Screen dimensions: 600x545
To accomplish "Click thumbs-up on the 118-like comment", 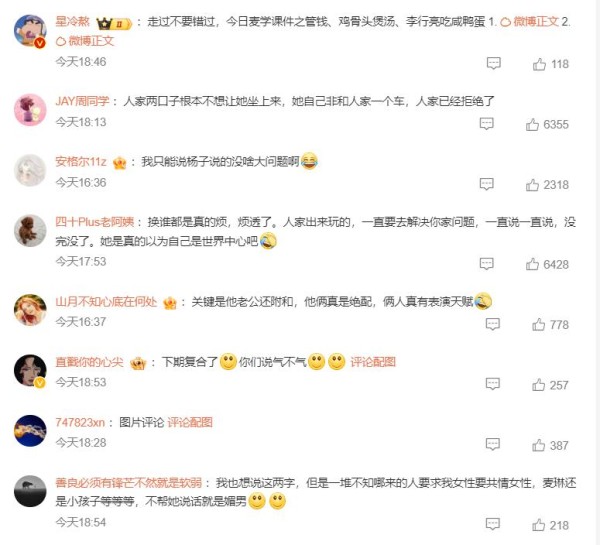I will pyautogui.click(x=539, y=64).
